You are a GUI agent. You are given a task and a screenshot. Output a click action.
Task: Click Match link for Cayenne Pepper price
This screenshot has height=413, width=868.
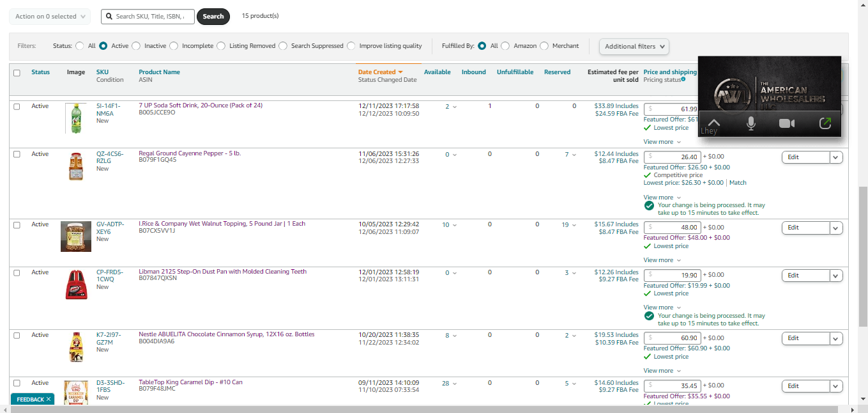738,183
